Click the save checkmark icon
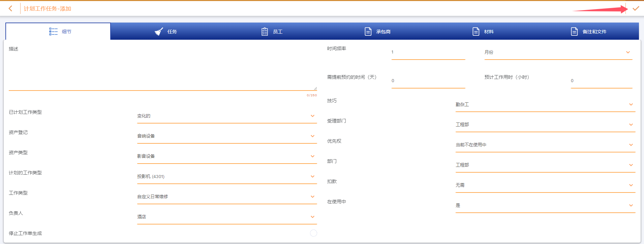 click(x=636, y=8)
